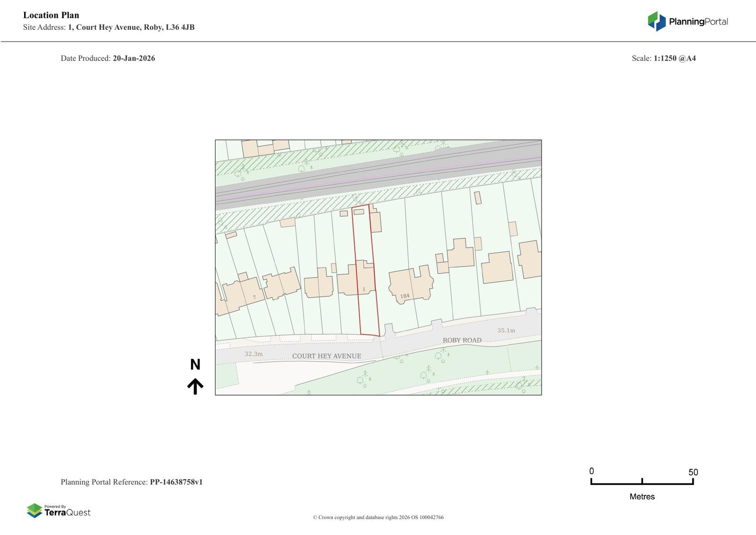Click the Metres scale bar label

[x=642, y=496]
